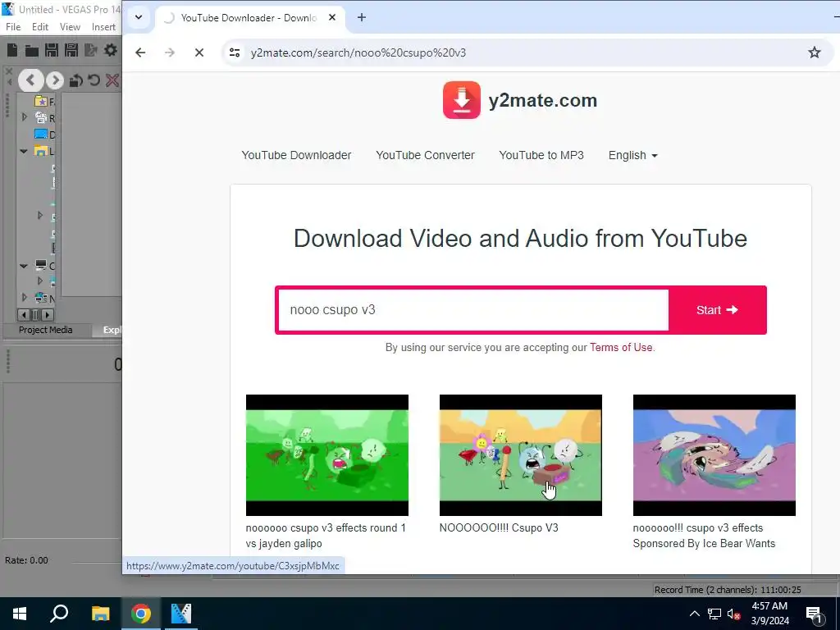This screenshot has width=840, height=630.
Task: Refresh the VEGAS Explorer view
Action: tap(94, 80)
